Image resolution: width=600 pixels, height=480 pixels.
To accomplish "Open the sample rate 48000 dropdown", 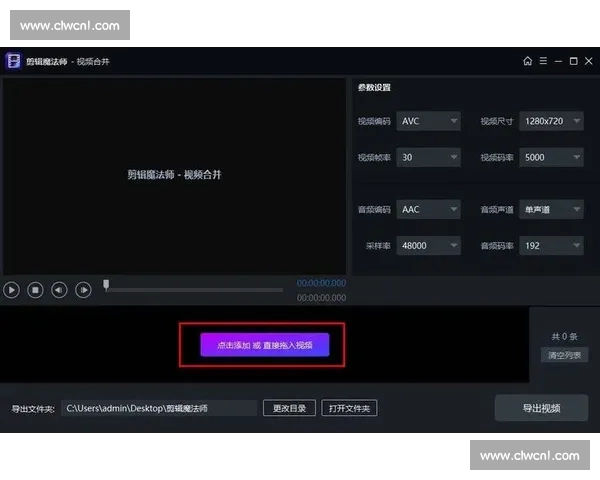I will point(428,246).
